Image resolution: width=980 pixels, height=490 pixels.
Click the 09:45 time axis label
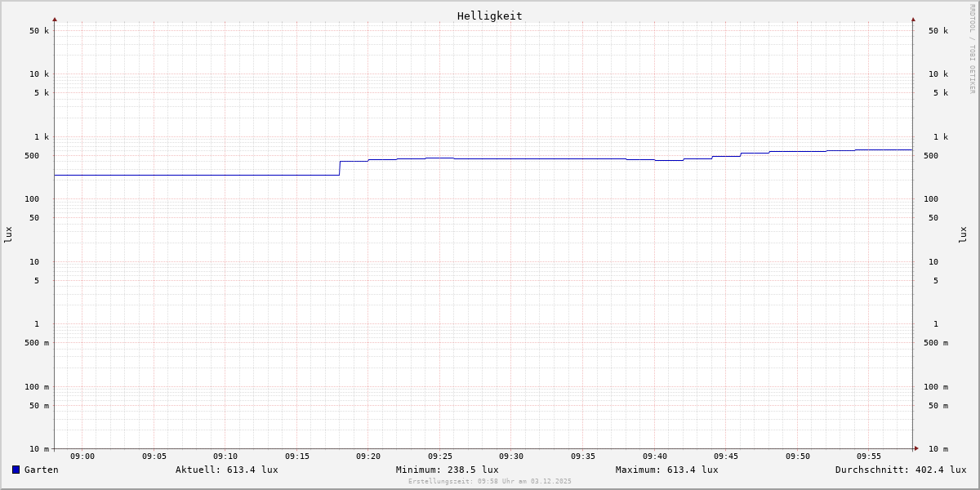tap(726, 457)
